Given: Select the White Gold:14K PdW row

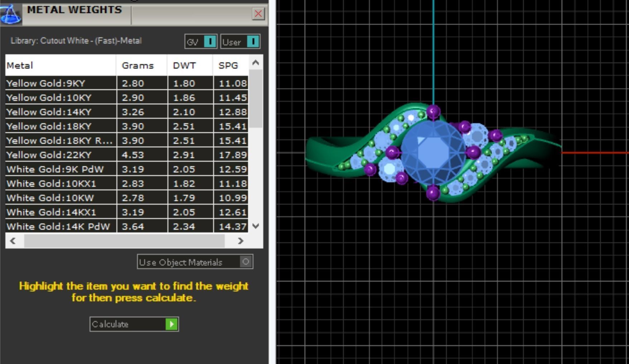Looking at the screenshot, I should 127,227.
